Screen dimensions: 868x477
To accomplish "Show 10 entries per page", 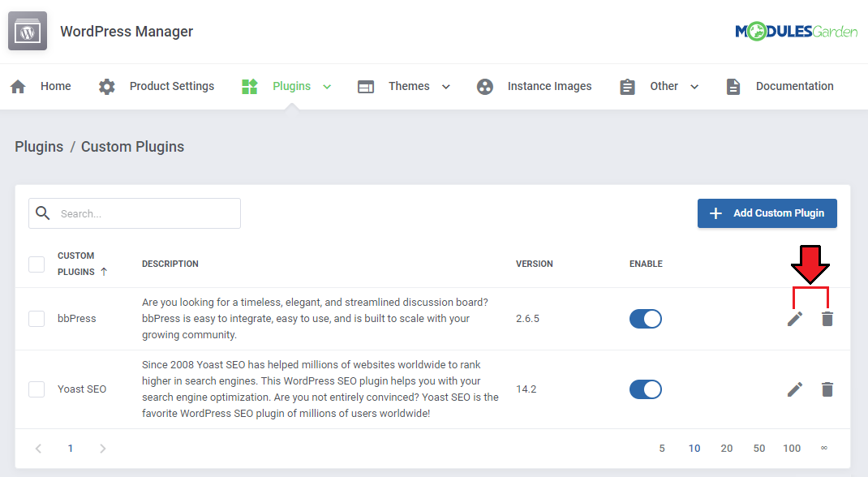I will pos(694,449).
